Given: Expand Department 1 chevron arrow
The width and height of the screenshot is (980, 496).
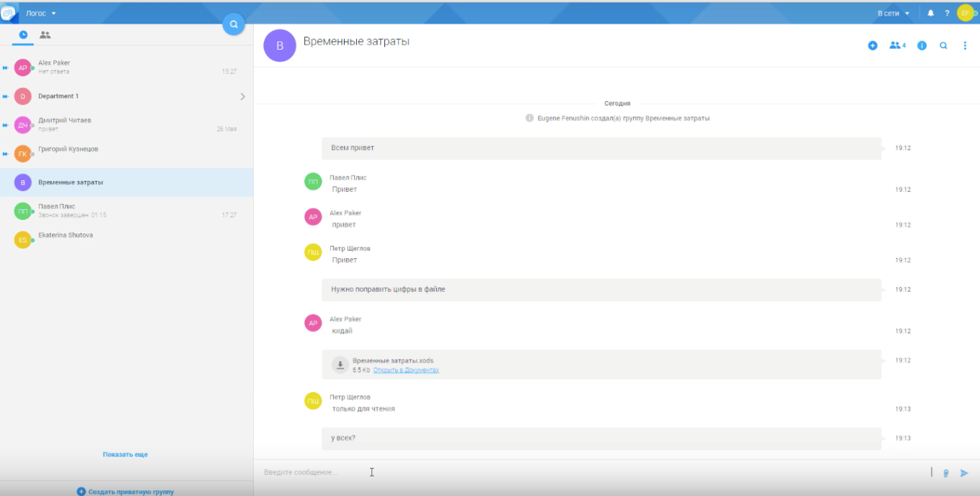Looking at the screenshot, I should coord(242,96).
